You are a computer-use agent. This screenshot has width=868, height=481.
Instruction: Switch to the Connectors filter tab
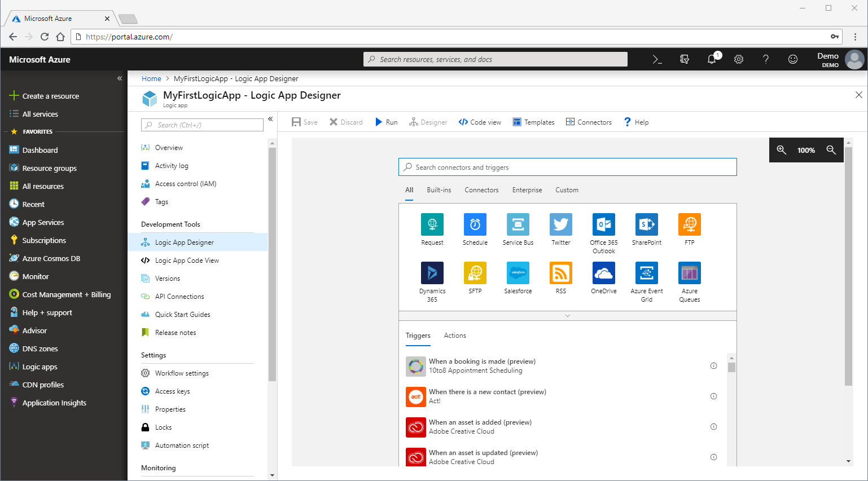pos(481,190)
